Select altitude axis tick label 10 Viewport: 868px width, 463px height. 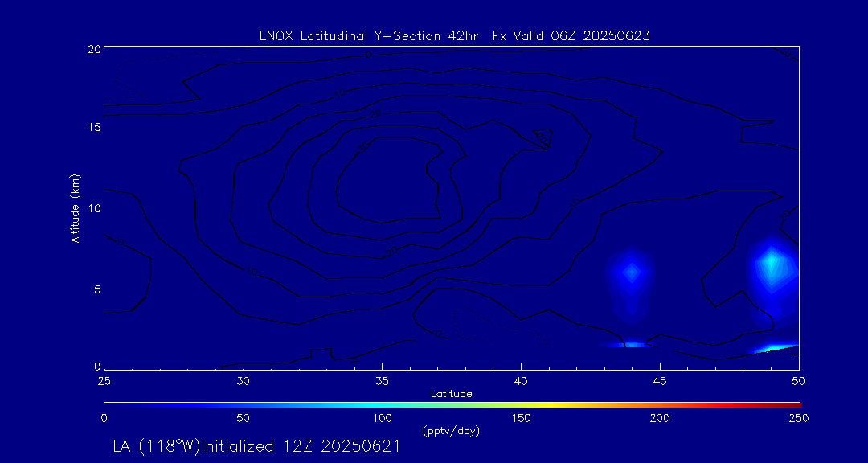coord(94,208)
